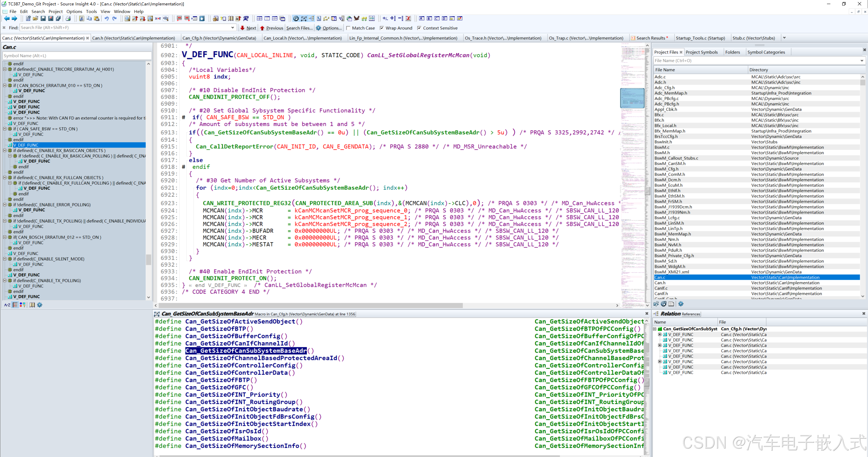
Task: Click the Open folder toolbar icon
Action: pyautogui.click(x=35, y=19)
